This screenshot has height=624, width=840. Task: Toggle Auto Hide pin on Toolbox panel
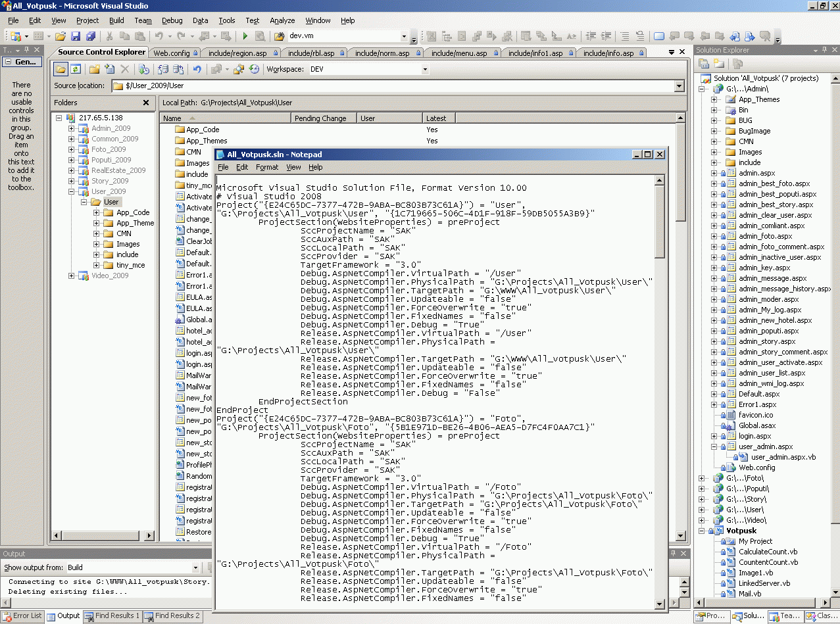pos(26,50)
